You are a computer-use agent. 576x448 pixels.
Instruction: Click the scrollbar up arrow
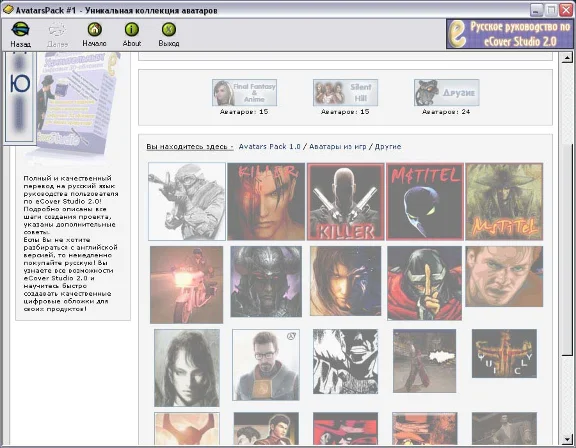coord(567,58)
